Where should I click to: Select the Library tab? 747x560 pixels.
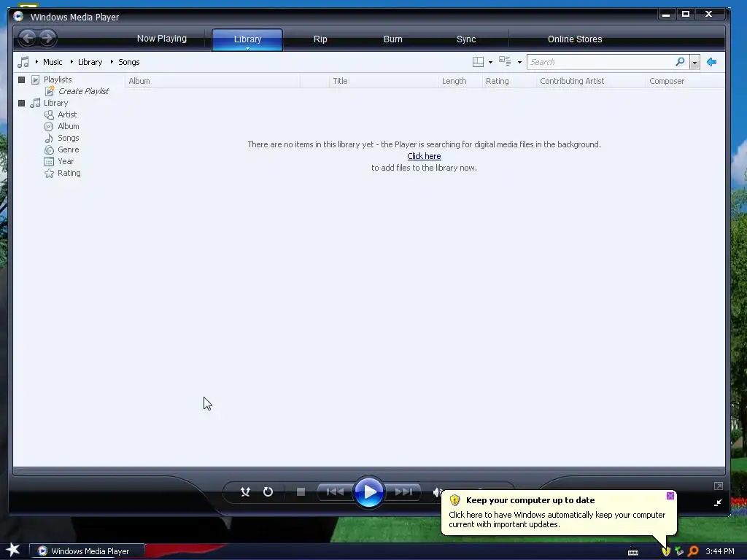tap(247, 39)
